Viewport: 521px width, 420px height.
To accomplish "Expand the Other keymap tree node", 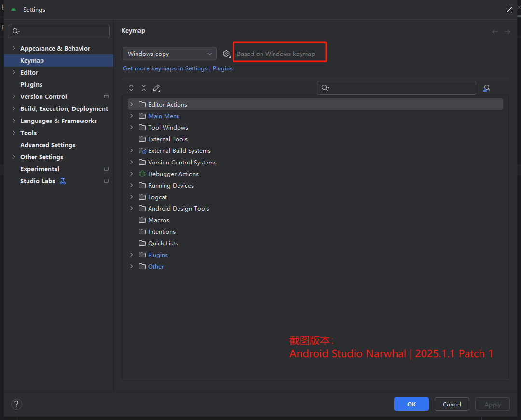I will (x=132, y=266).
